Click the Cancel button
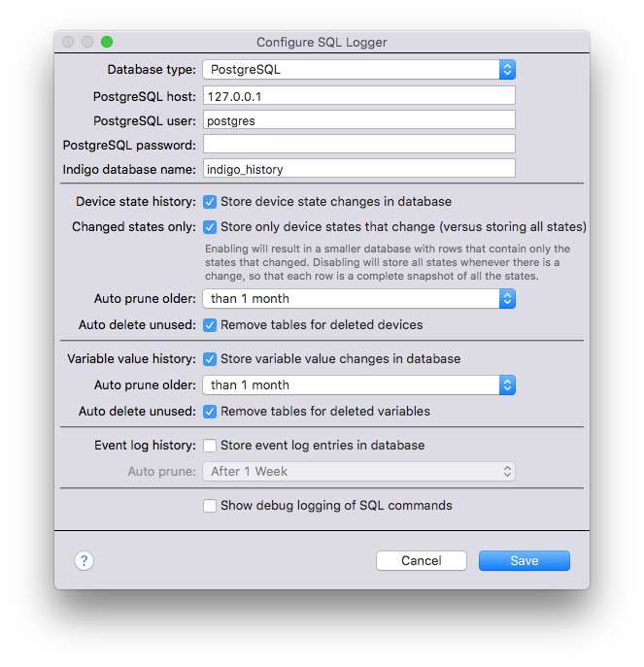The height and width of the screenshot is (667, 644). (422, 560)
